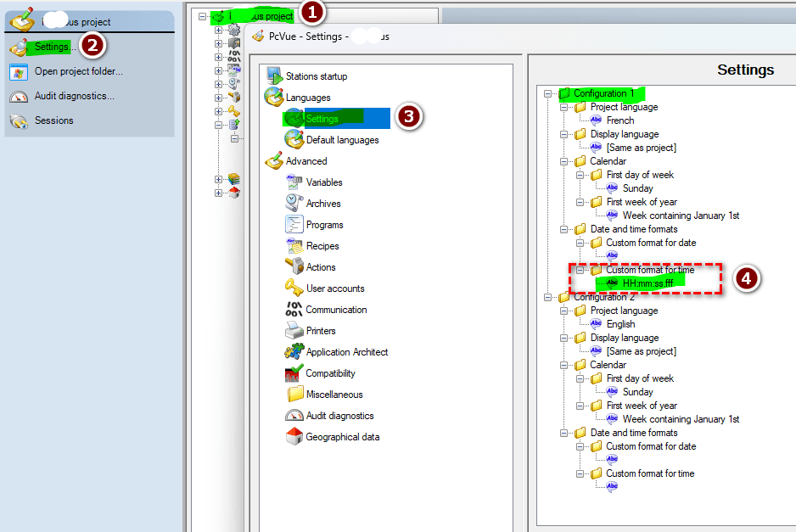Image resolution: width=796 pixels, height=532 pixels.
Task: Select the User accounts key icon
Action: [294, 288]
